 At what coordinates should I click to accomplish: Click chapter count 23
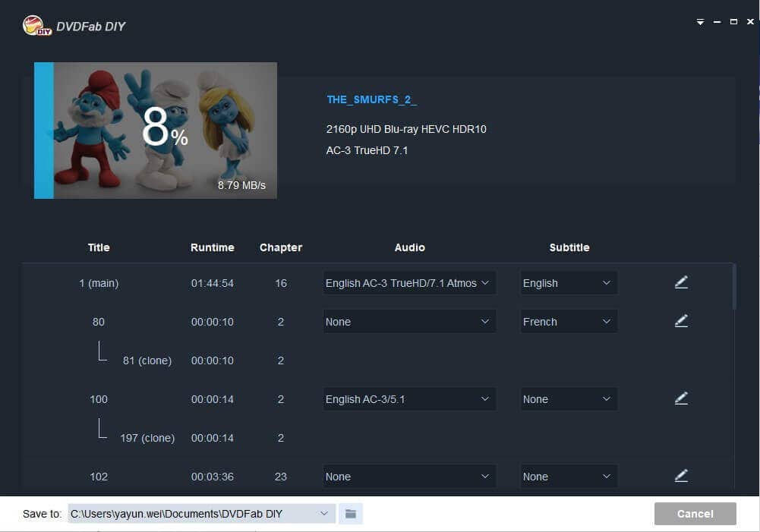click(x=281, y=477)
